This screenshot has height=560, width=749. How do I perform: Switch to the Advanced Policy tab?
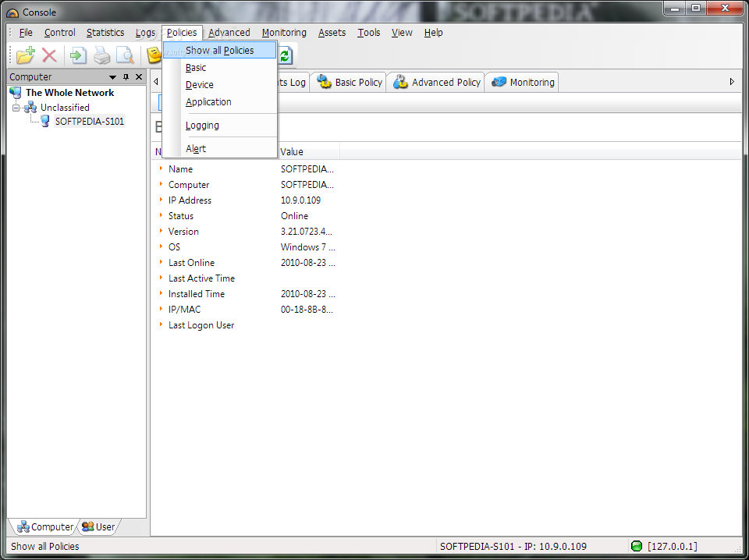(x=437, y=82)
